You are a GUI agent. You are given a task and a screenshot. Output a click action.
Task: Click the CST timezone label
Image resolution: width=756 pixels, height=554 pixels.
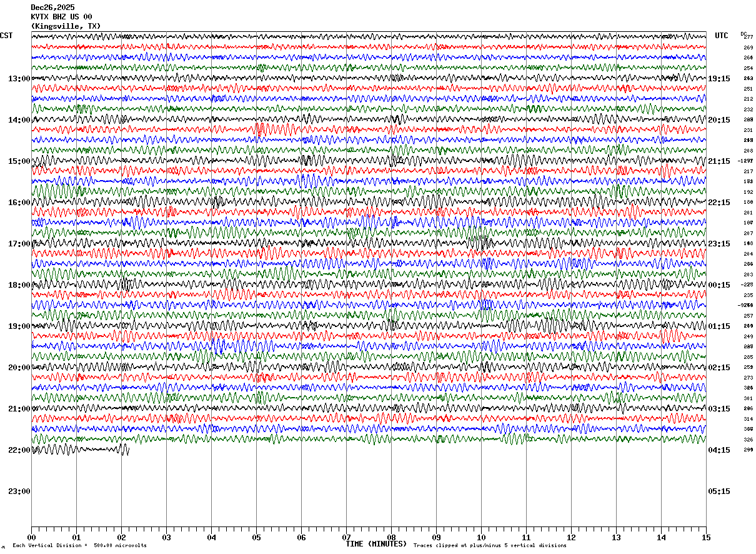[6, 36]
